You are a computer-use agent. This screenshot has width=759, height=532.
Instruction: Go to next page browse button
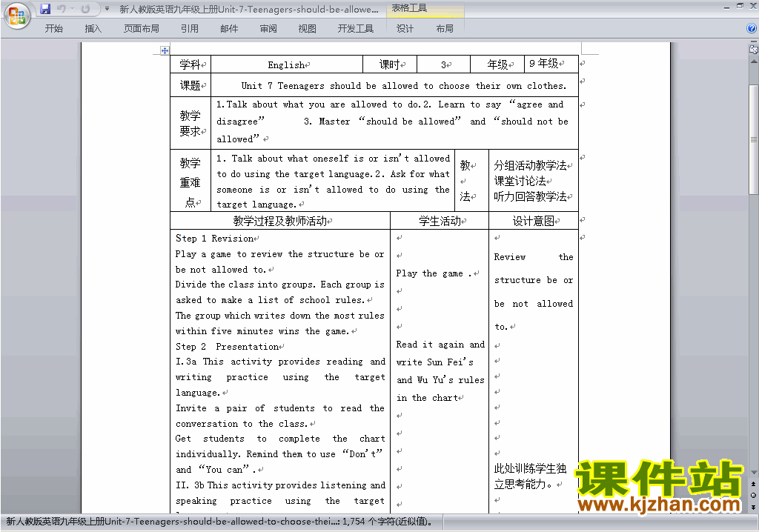(753, 507)
